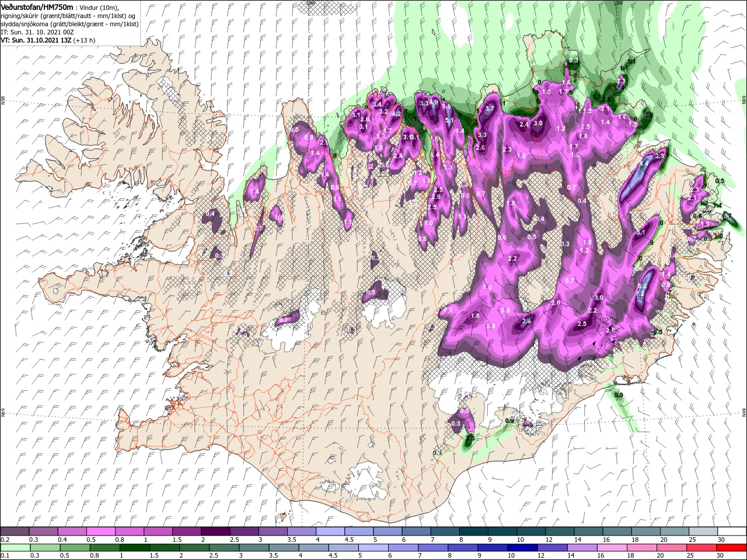Click the darkest purple swatch between 2 and 2.5
The width and height of the screenshot is (747, 560).
pyautogui.click(x=215, y=531)
